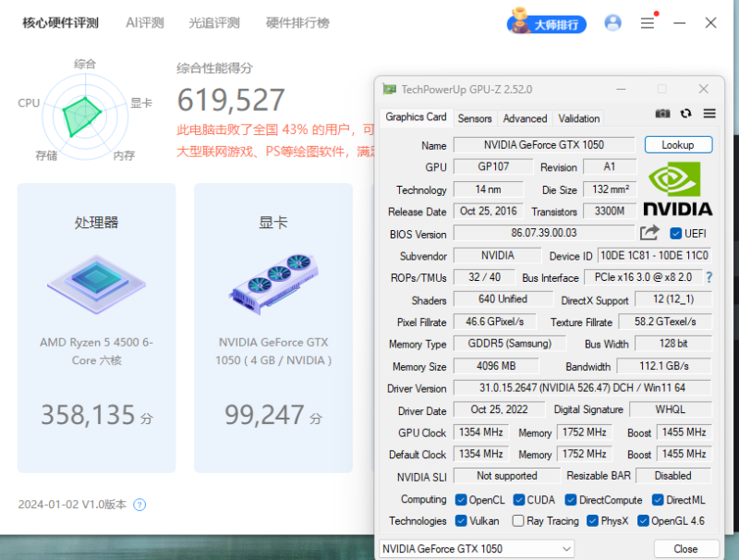Toggle the Vulkan checkbox

(461, 521)
